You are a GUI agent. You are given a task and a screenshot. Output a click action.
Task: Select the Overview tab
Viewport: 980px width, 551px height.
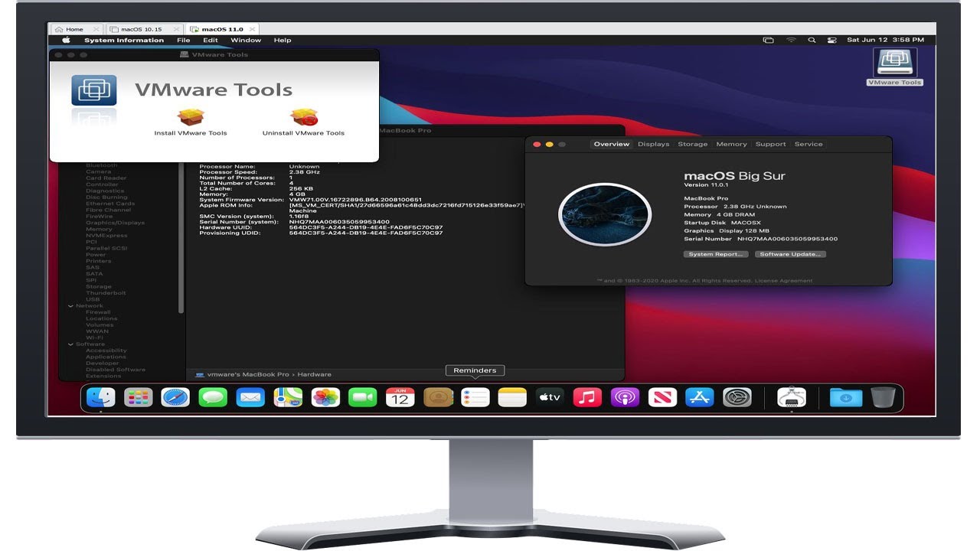[x=612, y=144]
